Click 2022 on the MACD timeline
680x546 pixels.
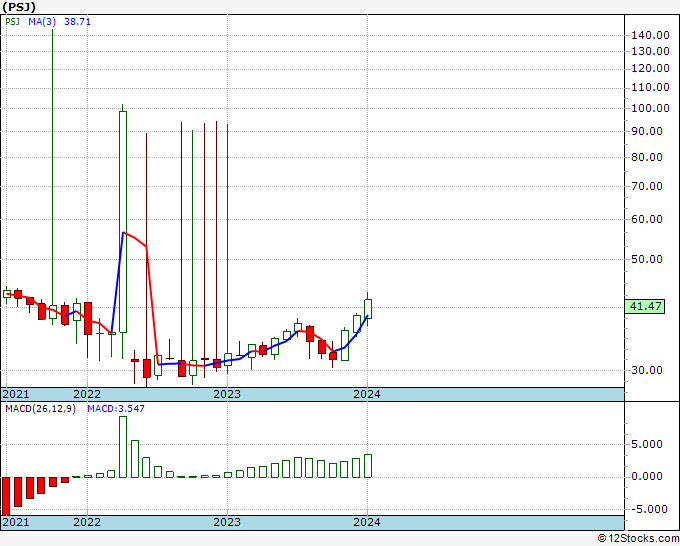[x=87, y=522]
